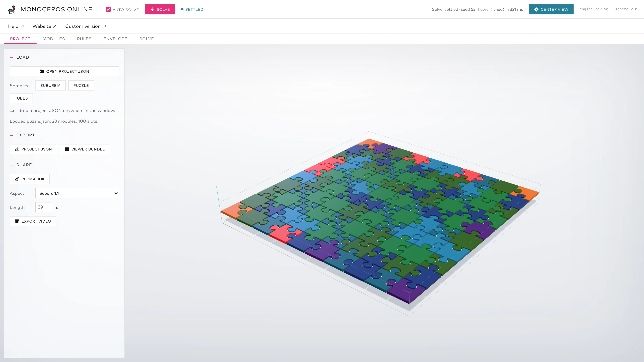Viewport: 644px width, 362px height.
Task: Click the external arrow icon beside Help
Action: pos(22,26)
